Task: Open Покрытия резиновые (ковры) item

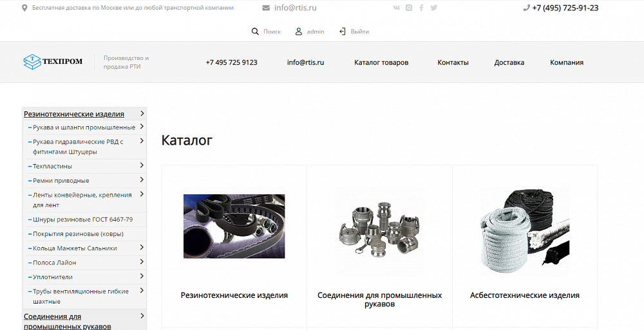Action: tap(78, 234)
